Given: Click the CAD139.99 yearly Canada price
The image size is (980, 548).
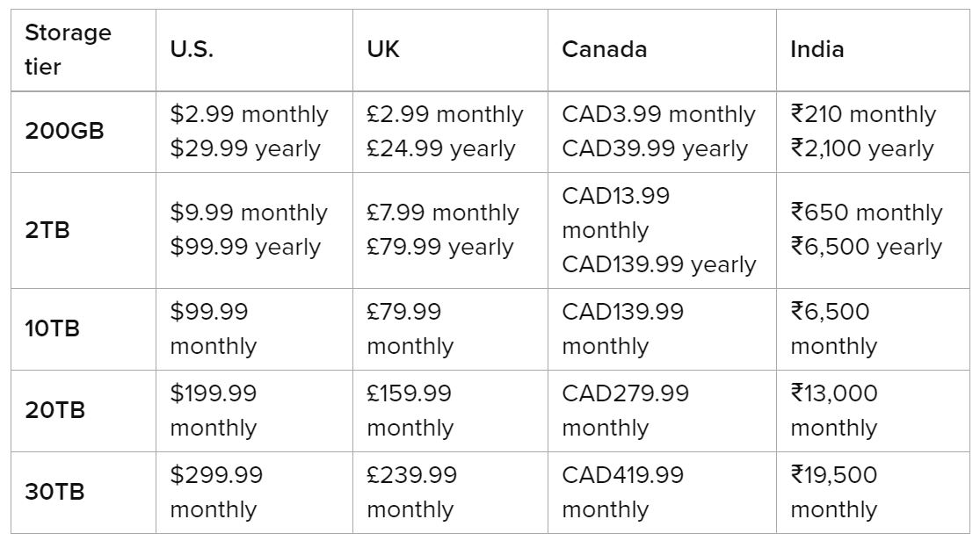Looking at the screenshot, I should pyautogui.click(x=658, y=264).
